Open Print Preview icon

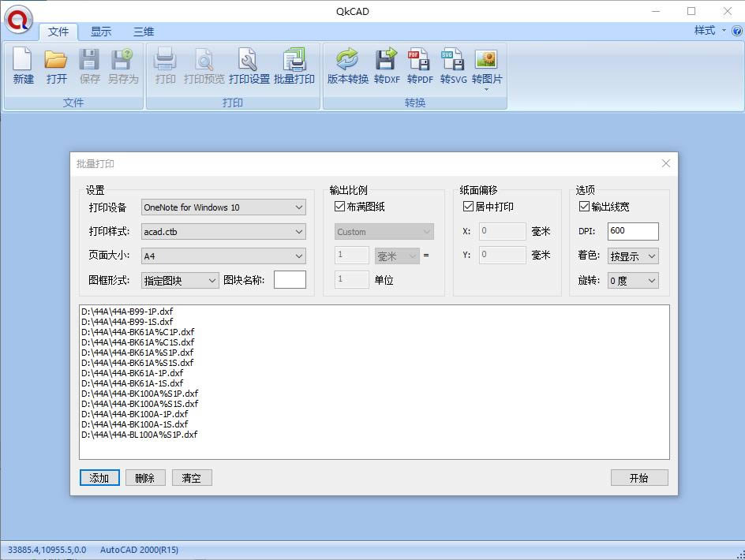click(204, 59)
